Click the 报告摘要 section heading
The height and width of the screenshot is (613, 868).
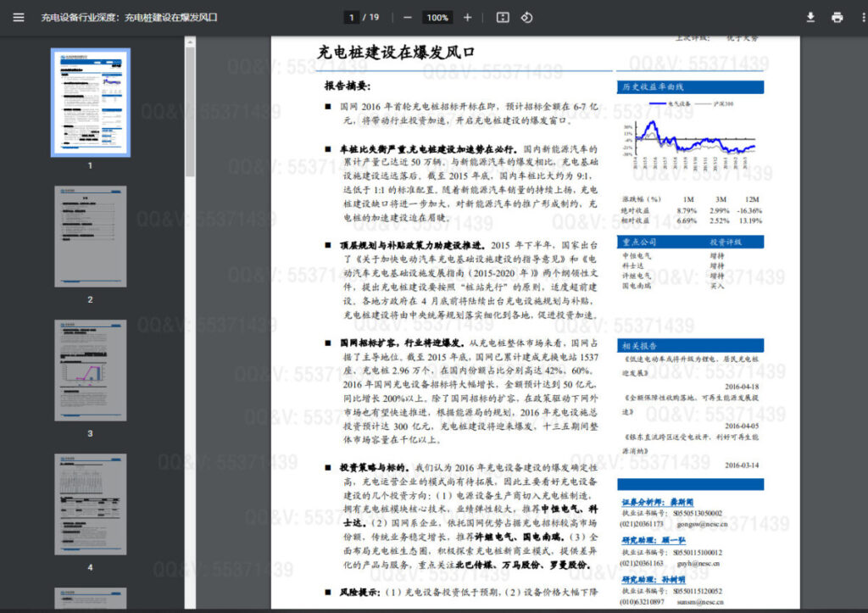tap(348, 86)
